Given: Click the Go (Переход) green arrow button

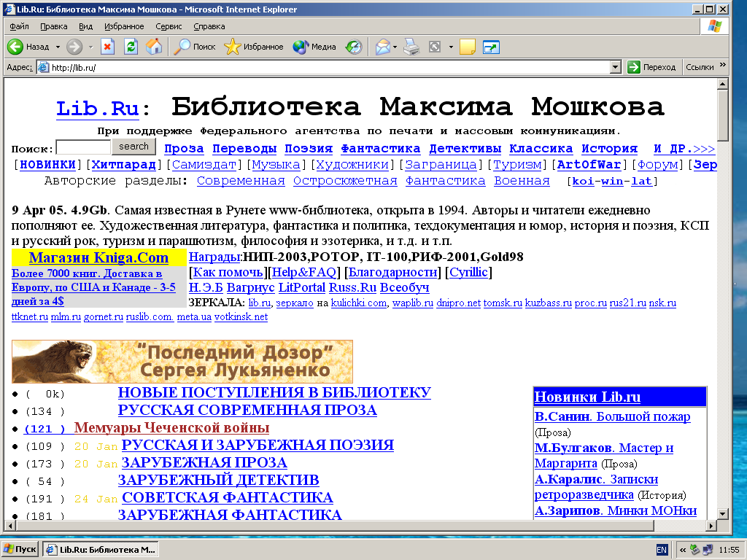Looking at the screenshot, I should (x=651, y=67).
